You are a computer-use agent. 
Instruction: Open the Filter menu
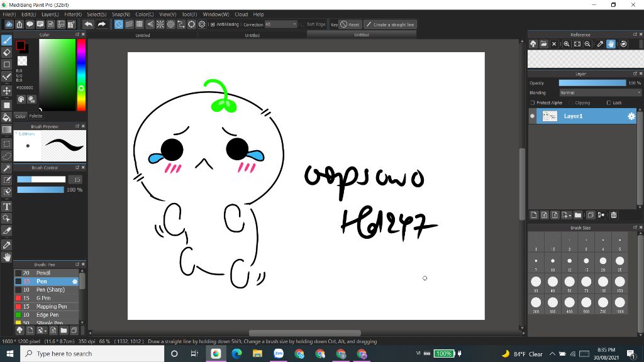[x=72, y=14]
